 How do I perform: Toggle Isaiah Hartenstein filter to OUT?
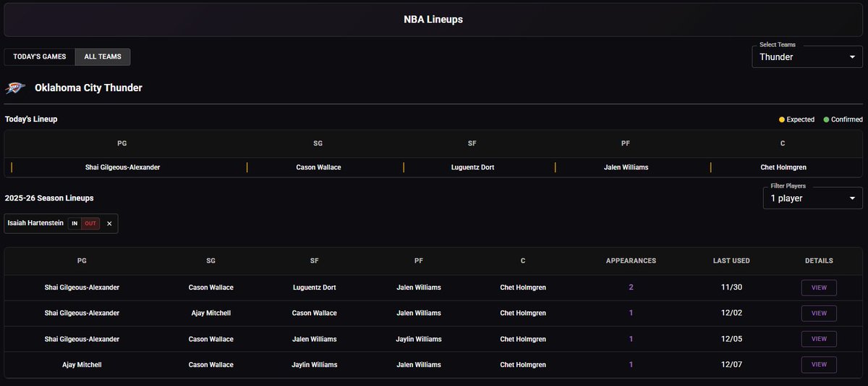click(x=90, y=224)
